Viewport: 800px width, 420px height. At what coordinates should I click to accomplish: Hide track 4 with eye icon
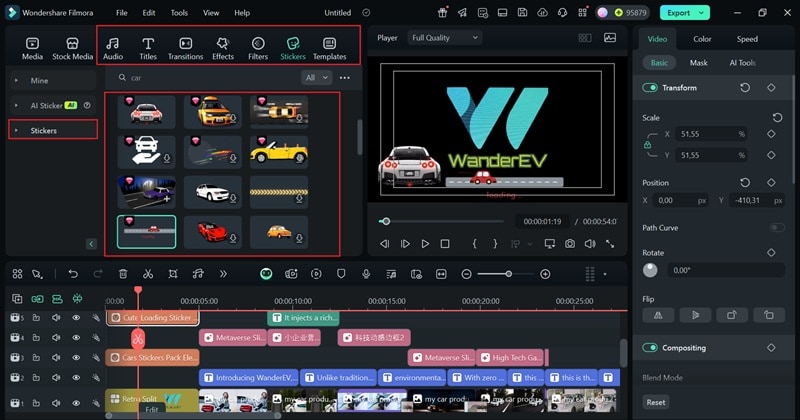point(76,337)
